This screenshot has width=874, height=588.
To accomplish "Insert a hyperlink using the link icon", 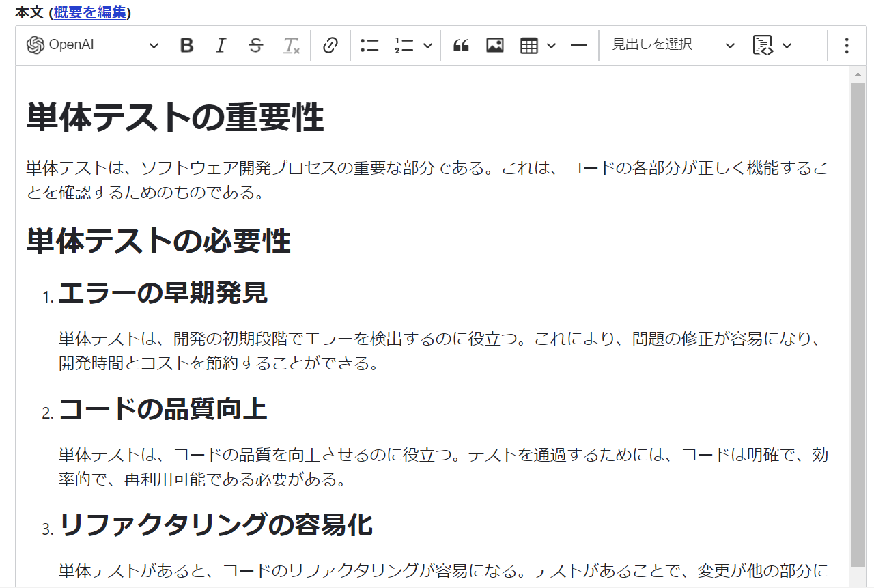I will click(330, 45).
